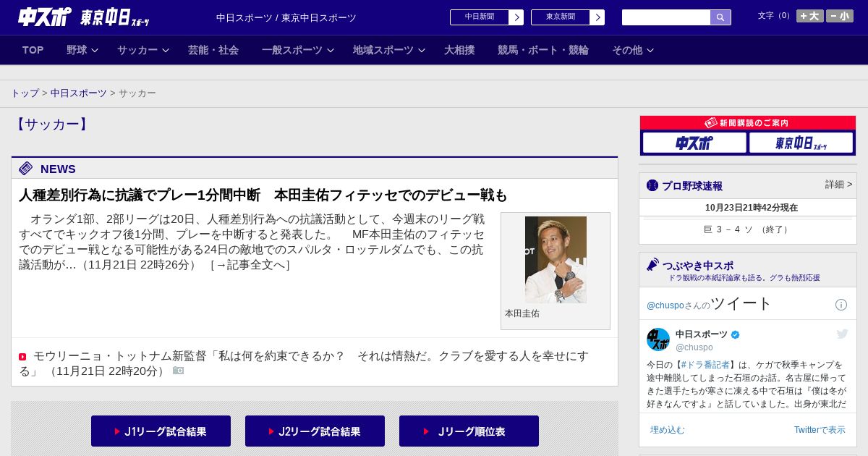This screenshot has width=868, height=456.
Task: Increase text size with +大 button
Action: (809, 16)
